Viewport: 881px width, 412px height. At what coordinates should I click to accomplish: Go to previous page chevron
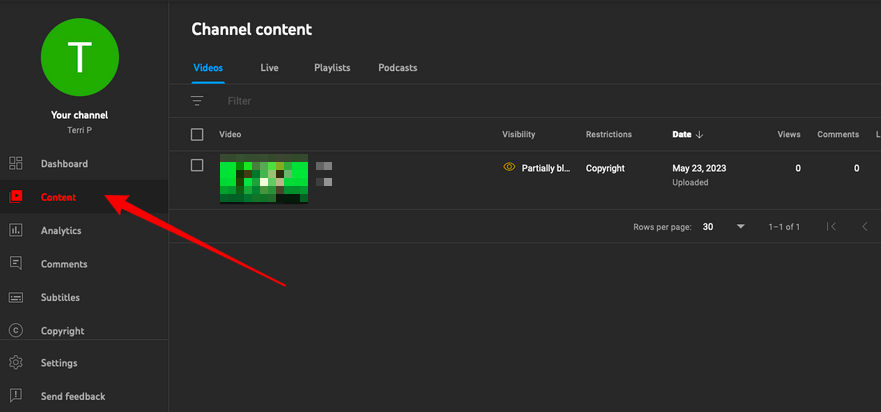(x=865, y=227)
